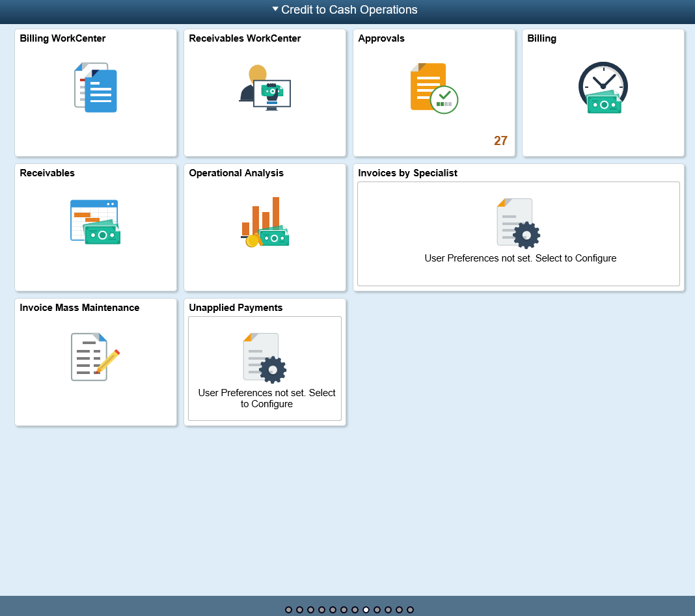Click gear document icon in Invoices by Specialist
This screenshot has width=695, height=616.
pos(518,223)
